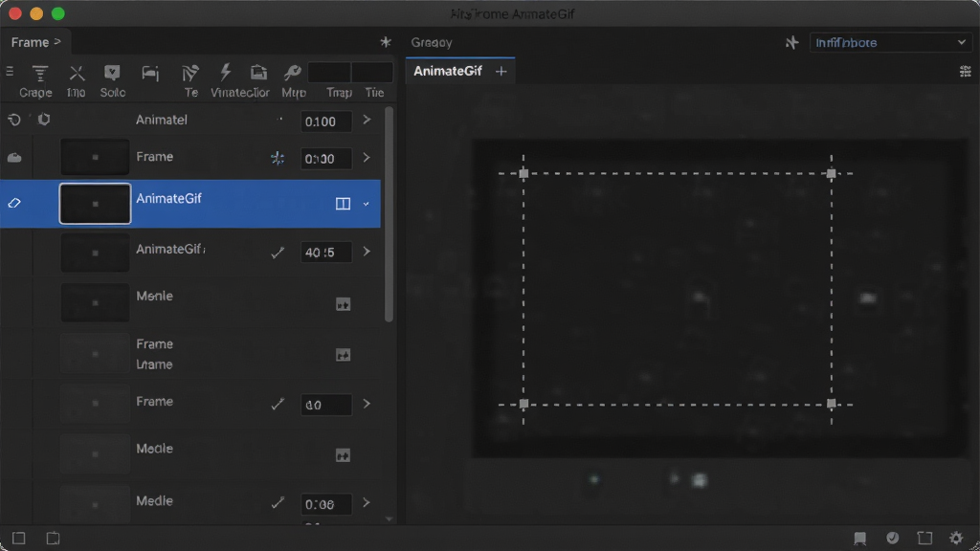Click the columns icon in the selected AnimateGif row

(343, 204)
